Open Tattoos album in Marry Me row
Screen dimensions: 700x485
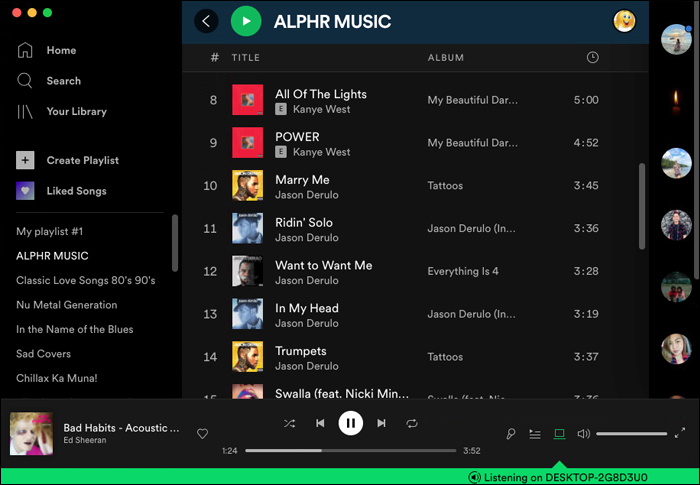445,186
